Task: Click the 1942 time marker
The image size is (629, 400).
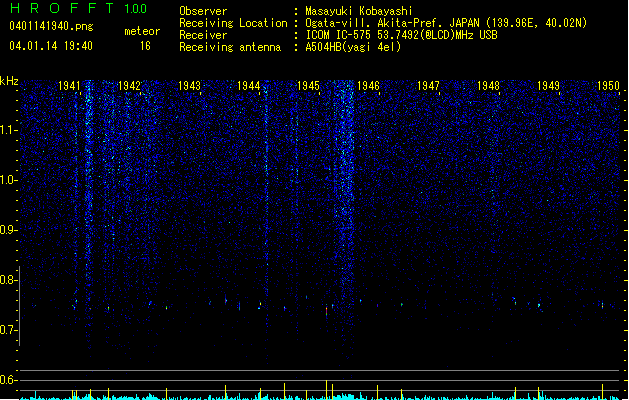Action: tap(130, 86)
